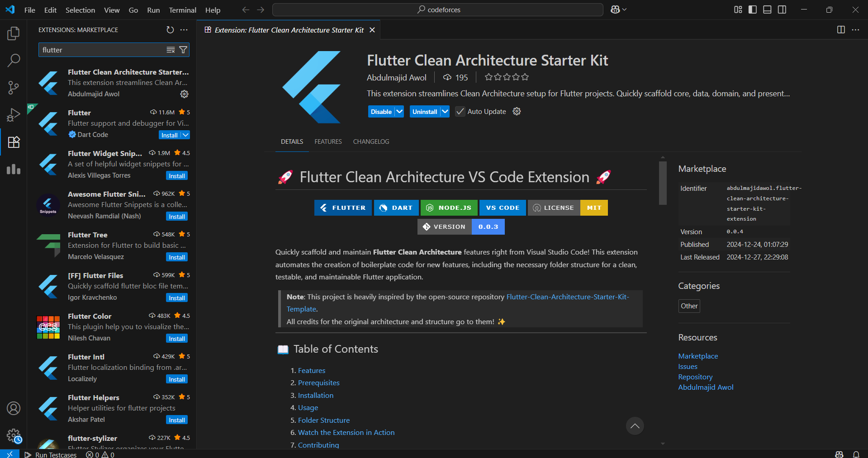Close the Extension Flutter Clean Architecture tab
Image resolution: width=868 pixels, height=458 pixels.
pos(372,30)
